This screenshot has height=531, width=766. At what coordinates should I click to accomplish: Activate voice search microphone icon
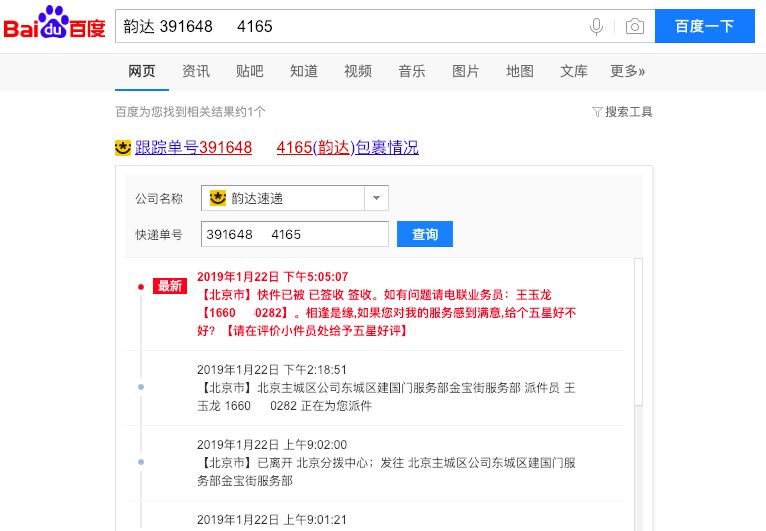pyautogui.click(x=596, y=26)
